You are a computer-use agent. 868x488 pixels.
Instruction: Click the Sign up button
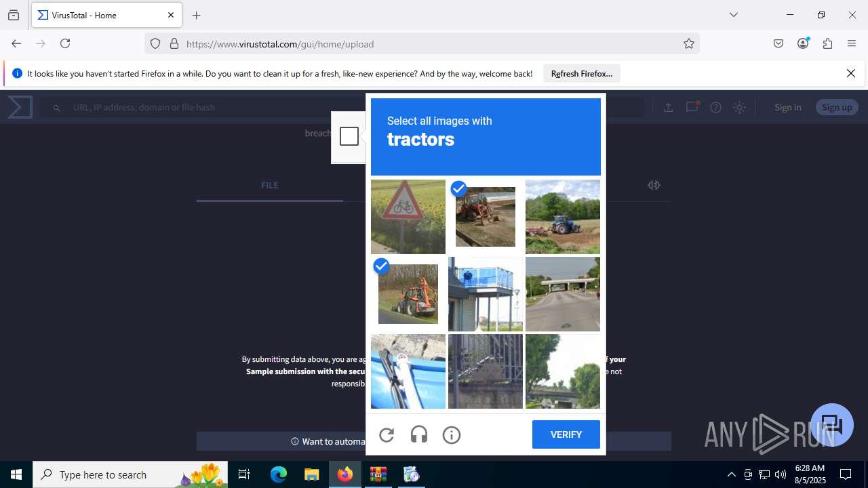(837, 107)
